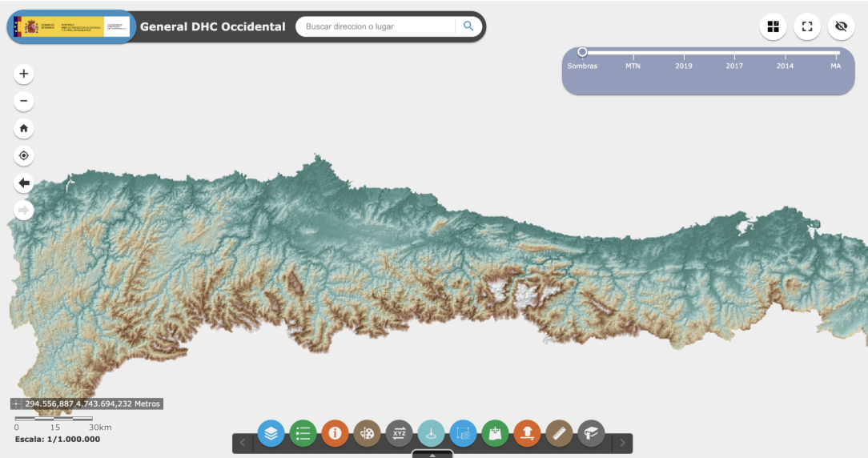This screenshot has height=458, width=868.
Task: Open the XYZ coordinate conversion tool
Action: pyautogui.click(x=399, y=434)
